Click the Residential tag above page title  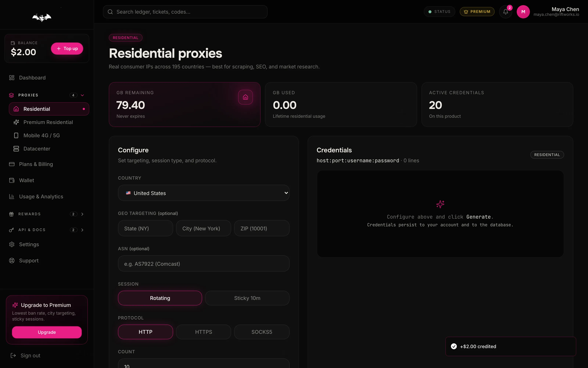(125, 38)
